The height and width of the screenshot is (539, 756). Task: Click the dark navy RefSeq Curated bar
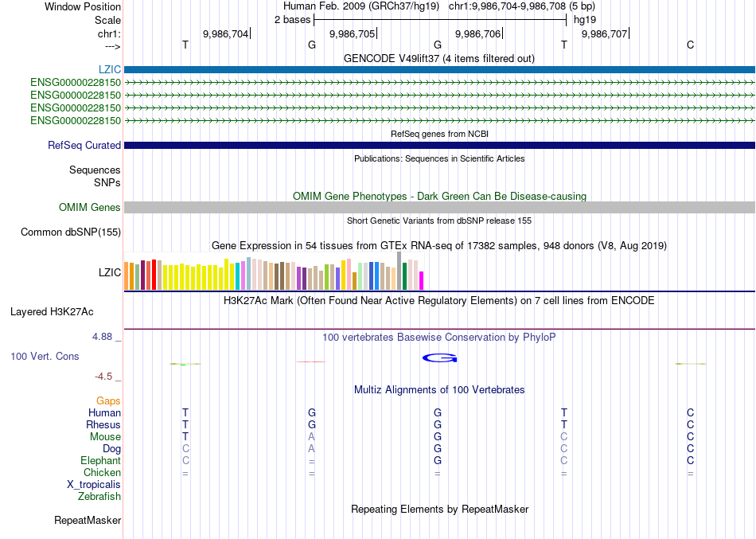(x=440, y=145)
